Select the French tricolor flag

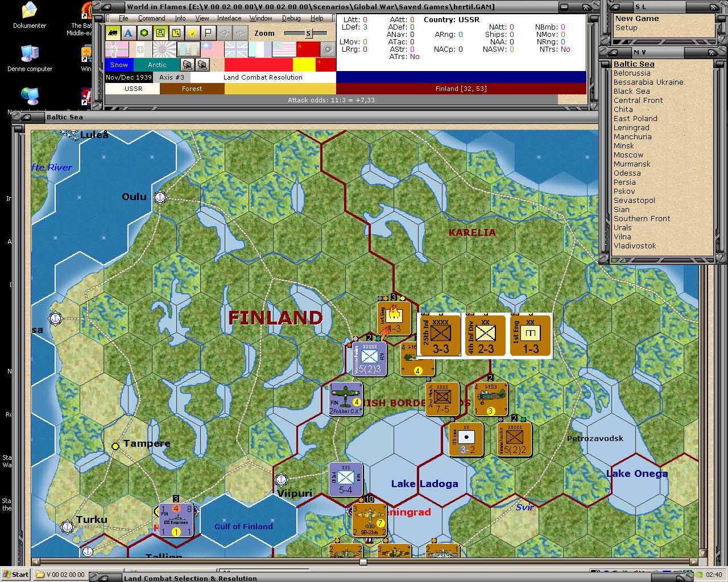point(260,49)
